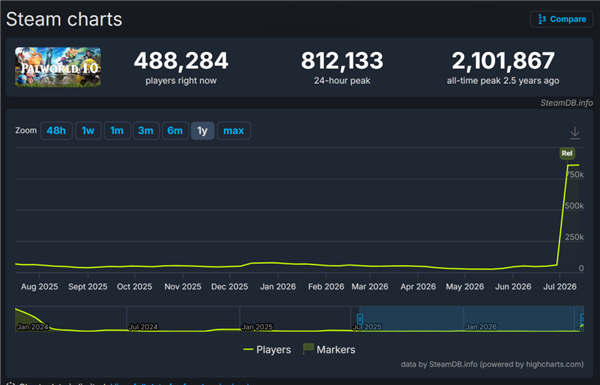Click the Jan 2024 area in navigator
The width and height of the screenshot is (600, 385).
(33, 327)
